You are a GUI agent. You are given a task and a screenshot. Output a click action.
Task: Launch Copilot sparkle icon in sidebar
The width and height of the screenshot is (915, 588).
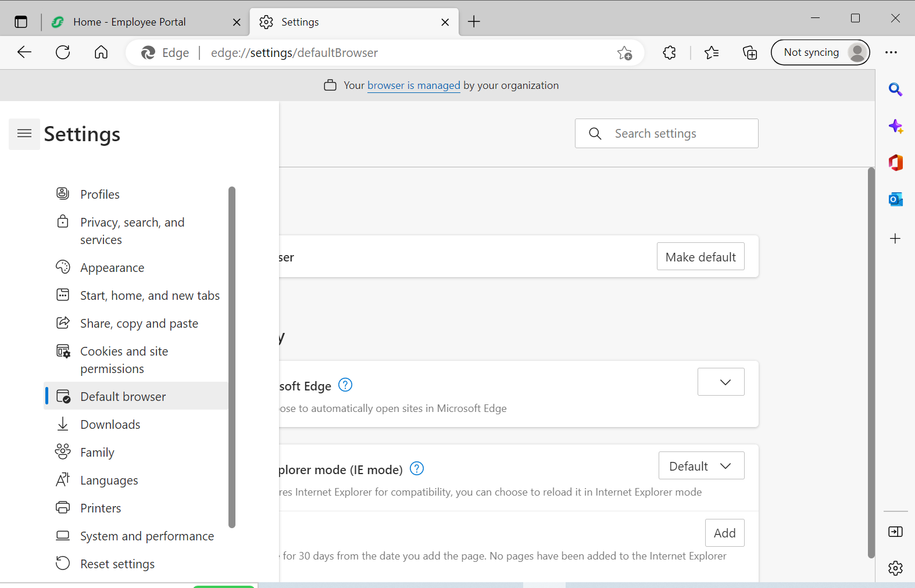pos(895,126)
